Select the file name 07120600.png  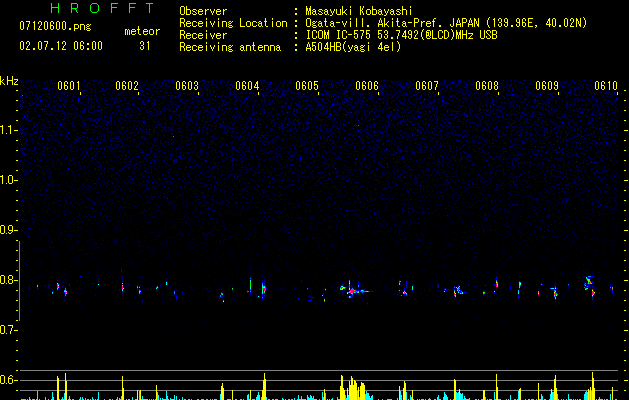point(55,27)
